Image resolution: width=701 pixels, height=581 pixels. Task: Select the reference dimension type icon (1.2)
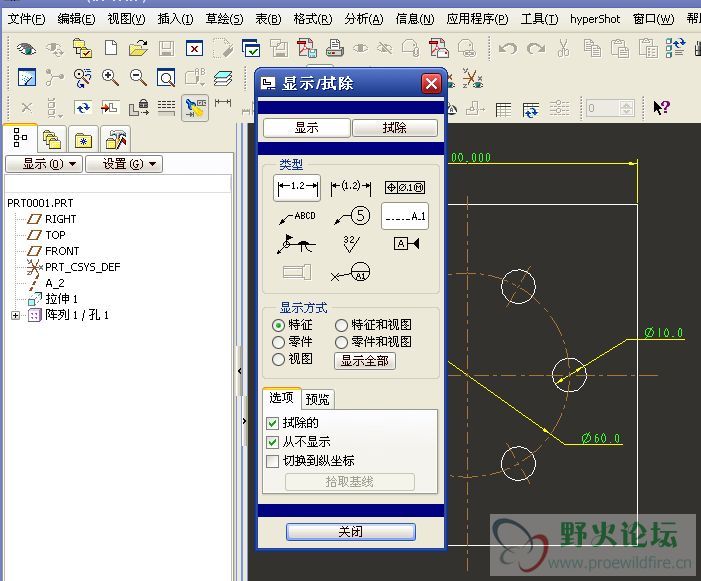pos(350,187)
